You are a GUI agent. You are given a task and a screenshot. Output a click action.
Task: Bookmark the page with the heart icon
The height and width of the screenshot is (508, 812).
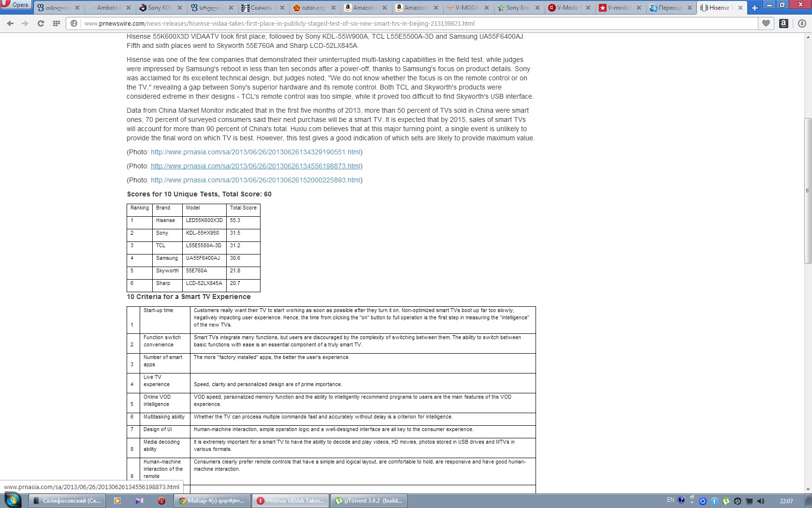pos(766,23)
